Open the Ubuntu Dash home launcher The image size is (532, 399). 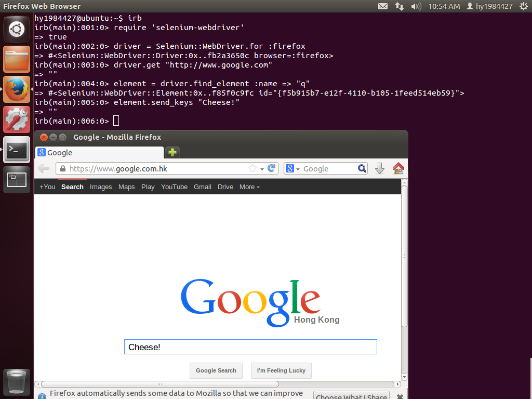tap(16, 29)
